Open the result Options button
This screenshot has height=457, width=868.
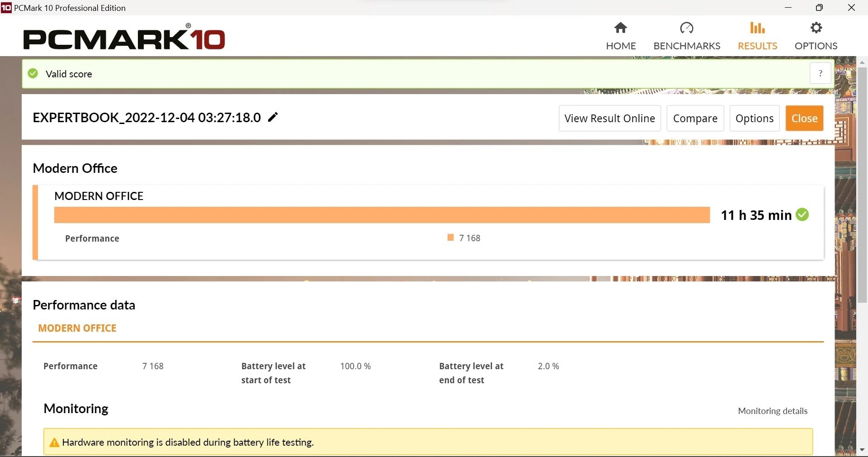755,119
